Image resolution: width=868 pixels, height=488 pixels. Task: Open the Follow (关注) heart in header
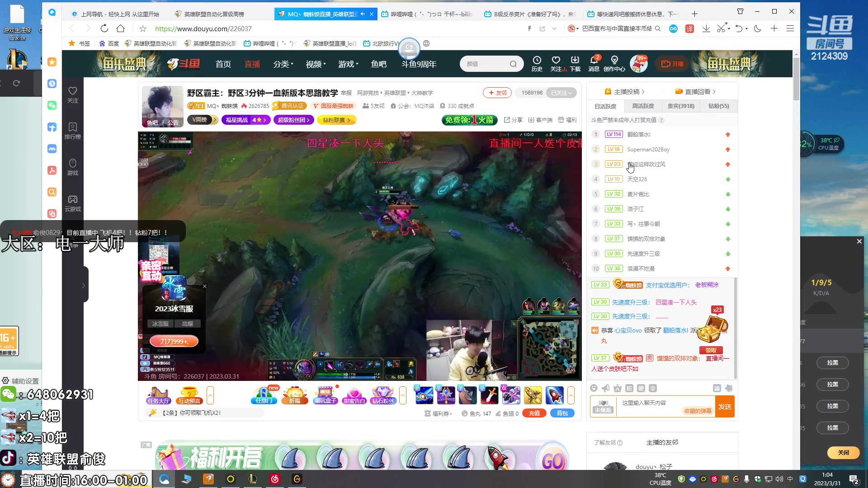click(x=556, y=64)
